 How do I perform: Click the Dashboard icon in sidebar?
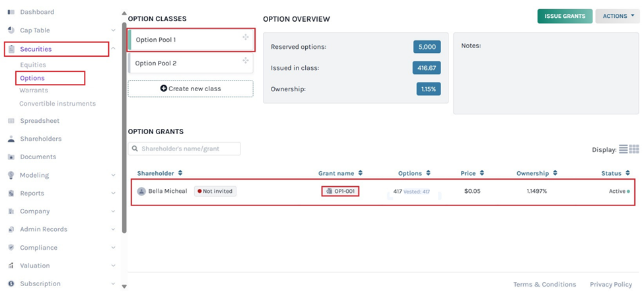[11, 12]
